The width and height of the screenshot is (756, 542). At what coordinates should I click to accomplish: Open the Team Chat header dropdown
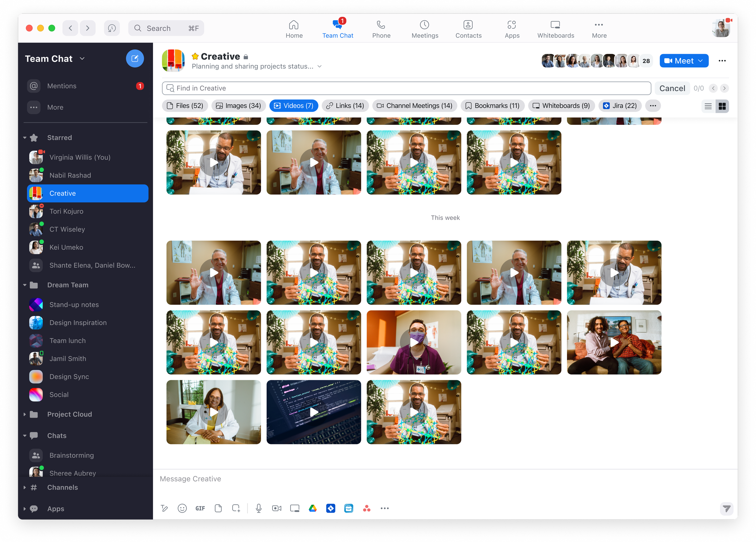tap(82, 59)
